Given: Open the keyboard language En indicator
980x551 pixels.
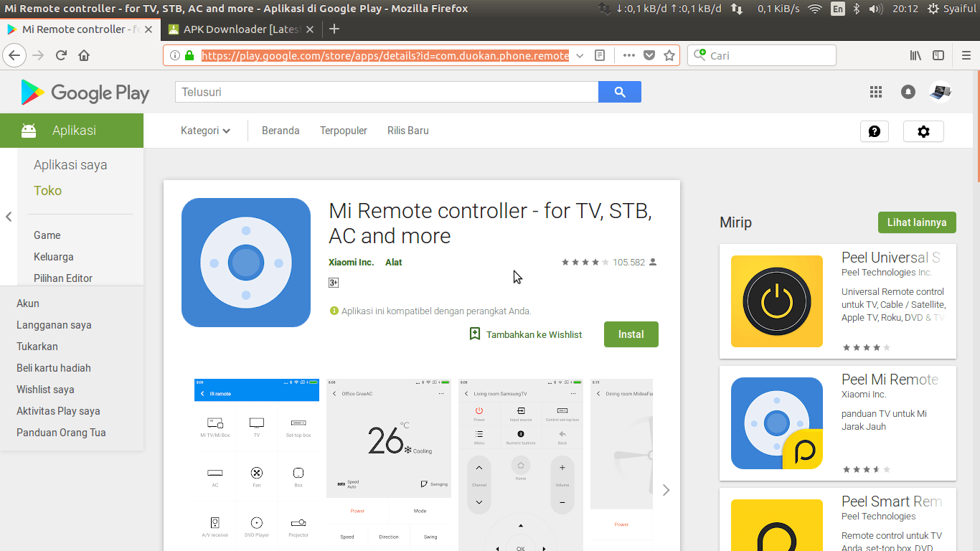Looking at the screenshot, I should click(837, 9).
